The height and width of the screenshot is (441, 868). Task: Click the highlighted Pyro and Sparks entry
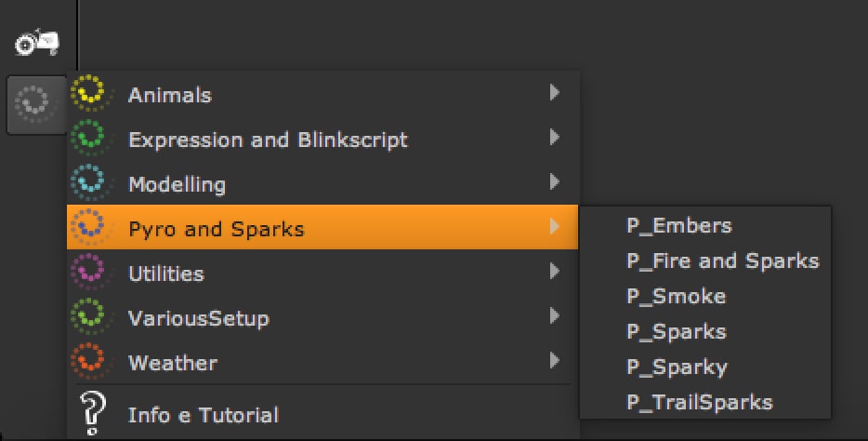click(x=216, y=229)
